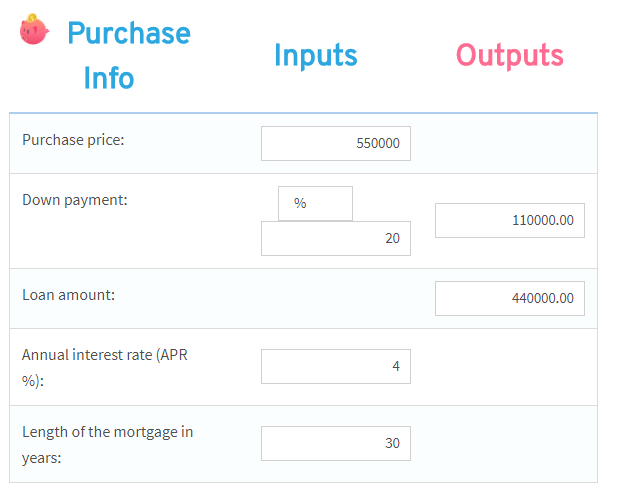617x499 pixels.
Task: Click the down payment value field showing 20
Action: click(336, 238)
